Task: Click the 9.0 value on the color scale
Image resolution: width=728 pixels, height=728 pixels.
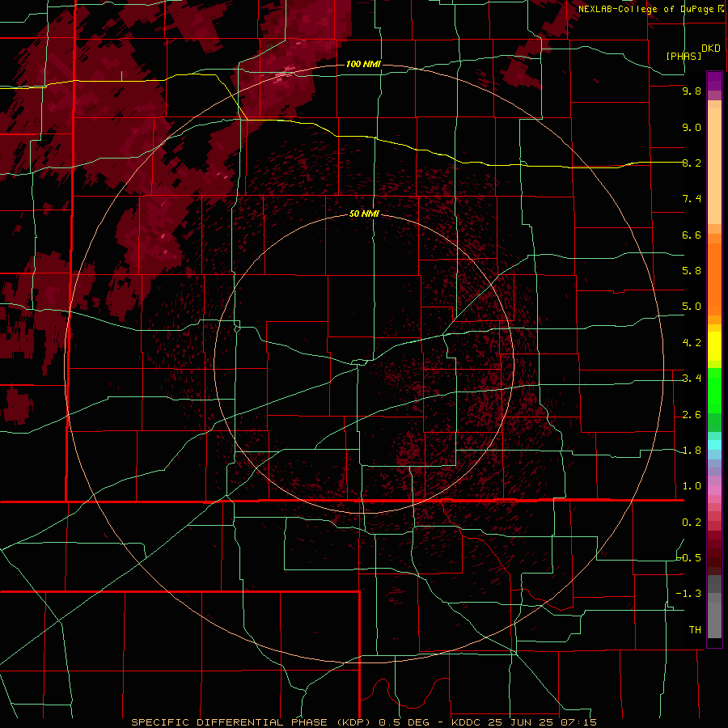Action: pos(692,127)
